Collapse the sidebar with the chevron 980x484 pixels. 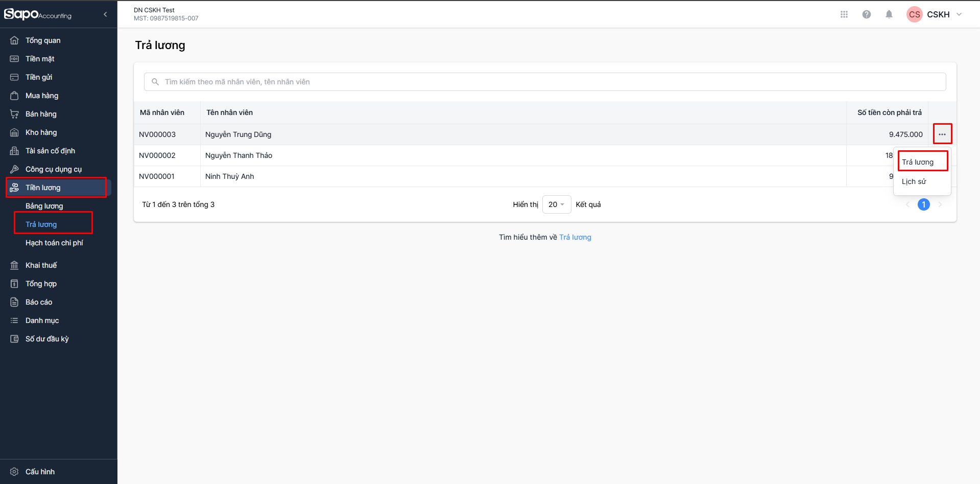tap(105, 14)
